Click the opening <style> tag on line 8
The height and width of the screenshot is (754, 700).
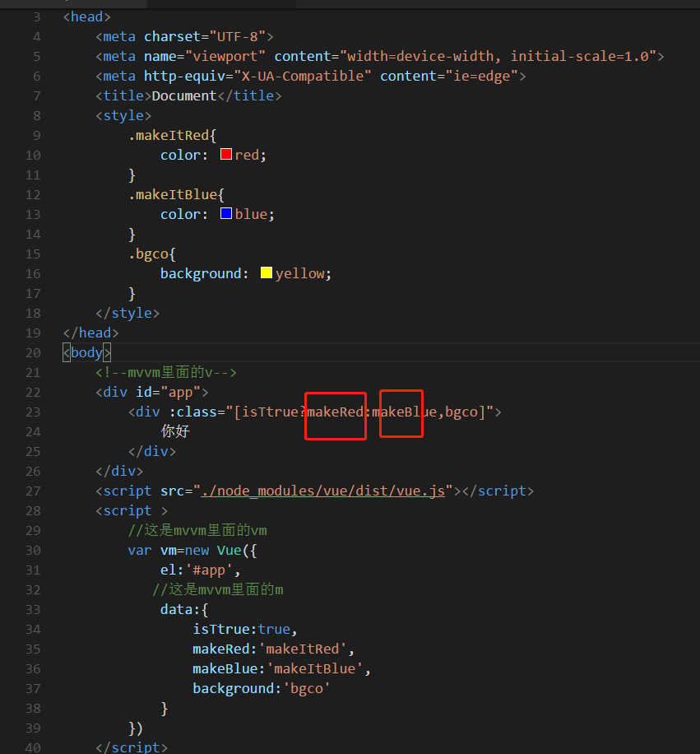pos(123,115)
